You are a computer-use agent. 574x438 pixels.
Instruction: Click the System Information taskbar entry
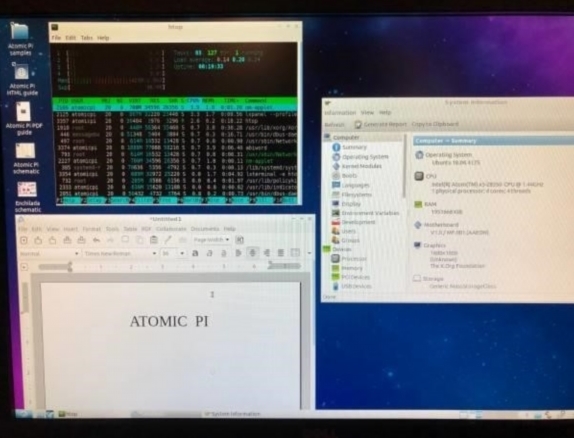[x=232, y=414]
